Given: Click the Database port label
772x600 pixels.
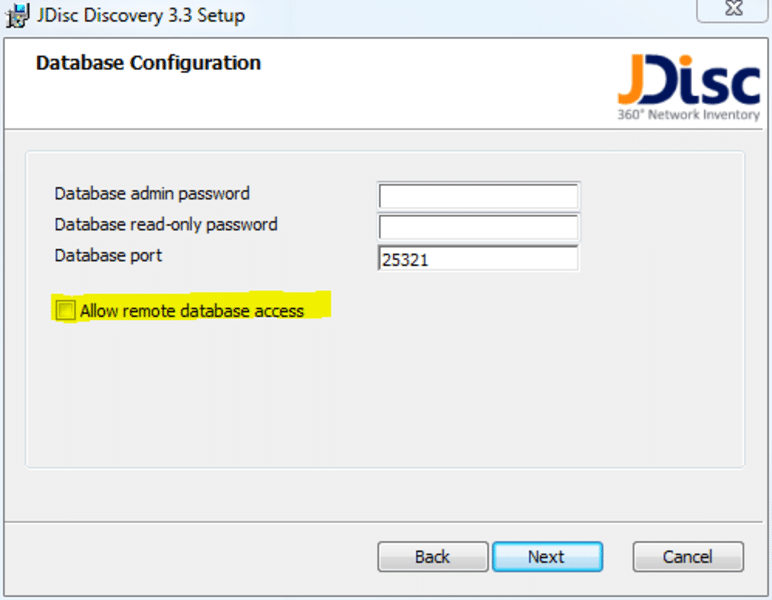Looking at the screenshot, I should pos(108,255).
